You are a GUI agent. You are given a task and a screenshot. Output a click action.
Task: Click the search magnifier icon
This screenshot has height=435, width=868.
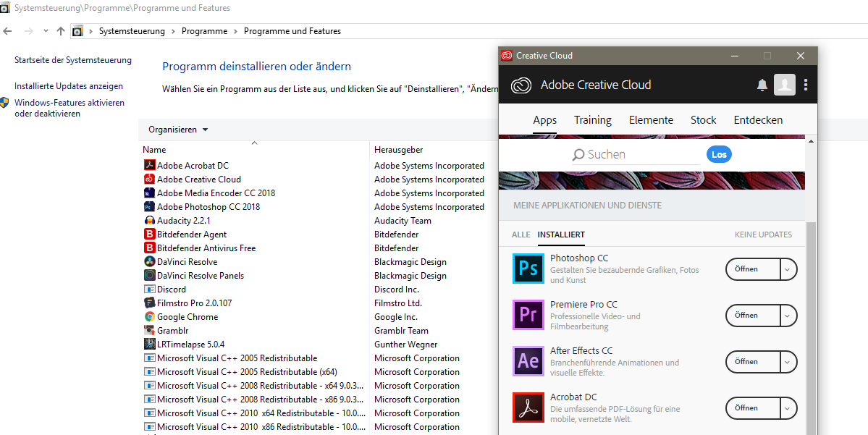pos(579,153)
